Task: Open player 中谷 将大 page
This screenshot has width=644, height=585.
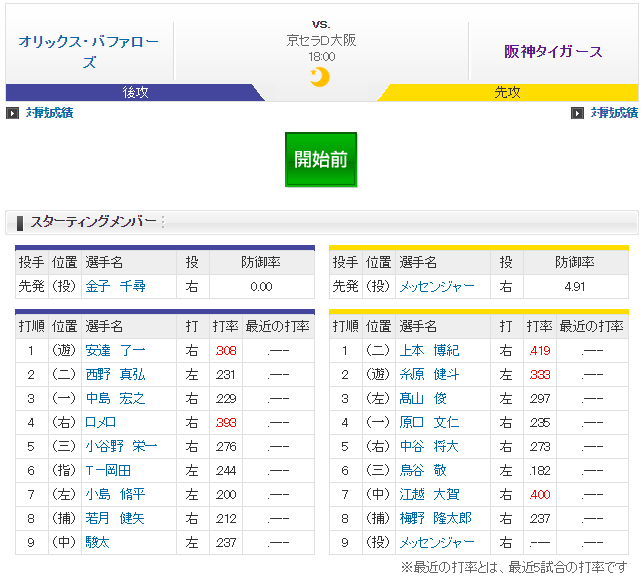Action: coord(430,446)
